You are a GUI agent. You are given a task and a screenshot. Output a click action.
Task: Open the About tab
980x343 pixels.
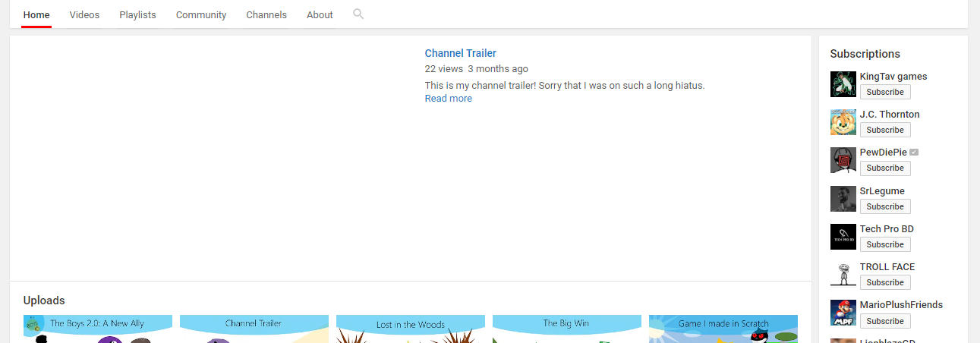coord(320,14)
